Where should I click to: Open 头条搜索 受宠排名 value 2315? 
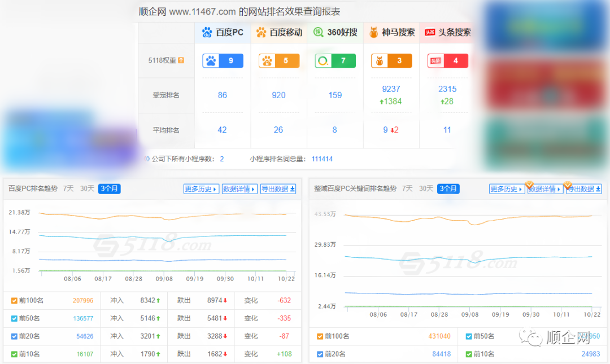(447, 89)
